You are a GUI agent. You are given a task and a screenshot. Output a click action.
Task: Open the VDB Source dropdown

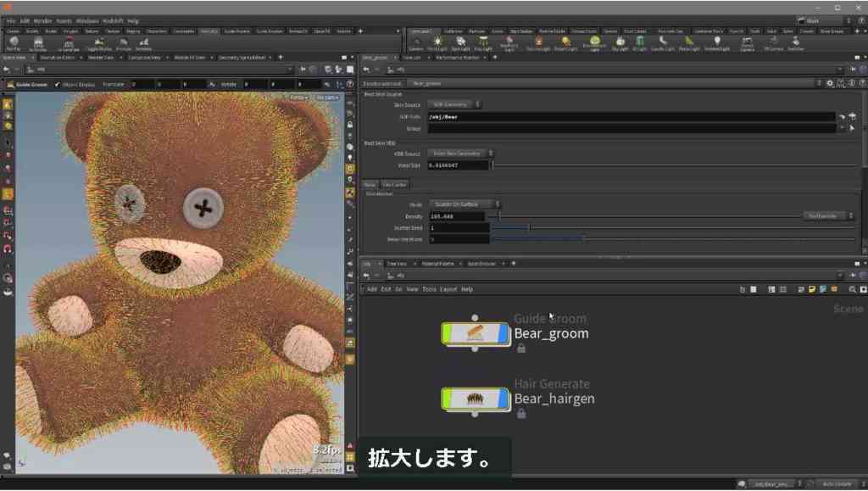click(460, 153)
